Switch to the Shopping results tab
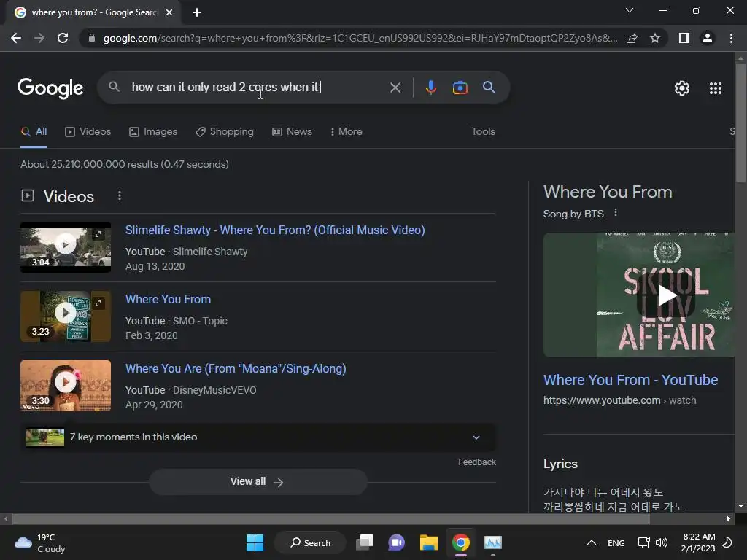747x560 pixels. [225, 132]
